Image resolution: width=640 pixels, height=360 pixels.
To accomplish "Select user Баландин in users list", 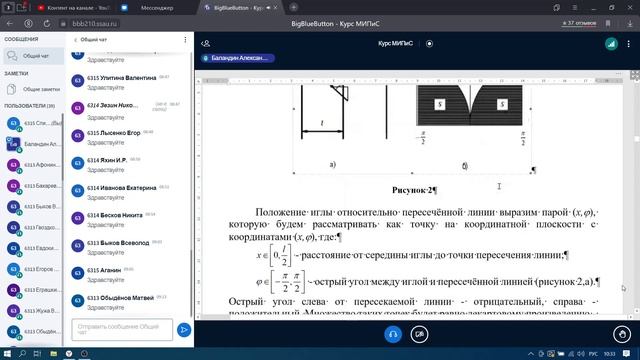I will click(x=33, y=144).
